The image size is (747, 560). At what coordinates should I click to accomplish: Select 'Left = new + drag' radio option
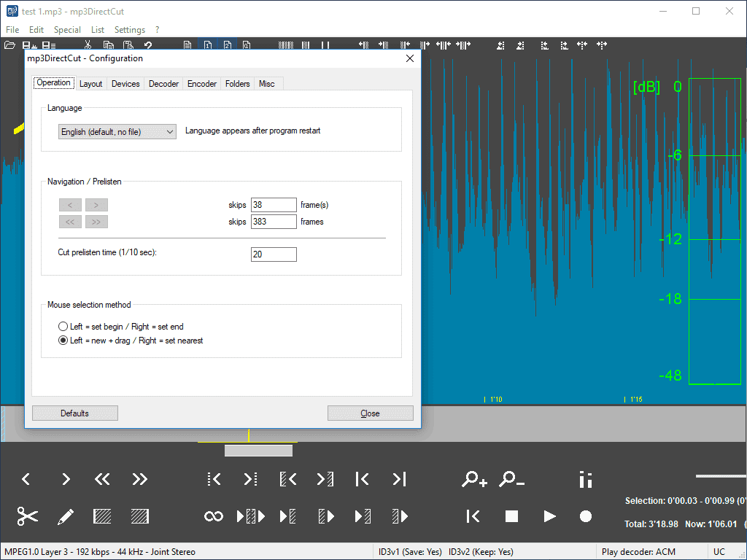131,341
